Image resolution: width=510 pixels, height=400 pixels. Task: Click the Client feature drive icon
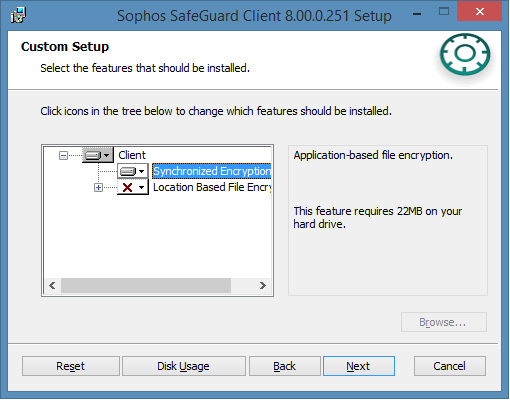coord(93,155)
